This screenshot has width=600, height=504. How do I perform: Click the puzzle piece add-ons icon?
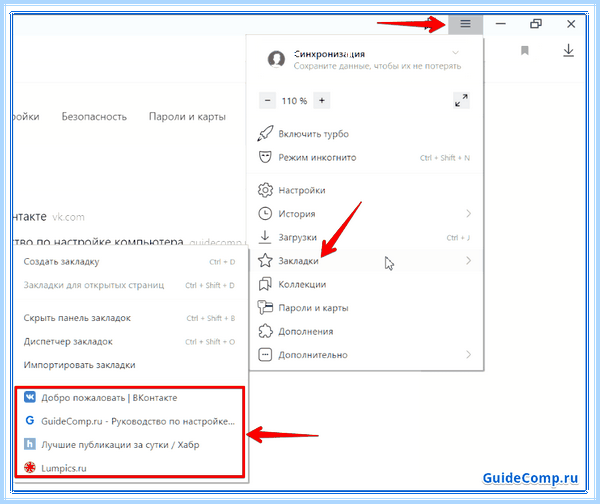[x=265, y=331]
